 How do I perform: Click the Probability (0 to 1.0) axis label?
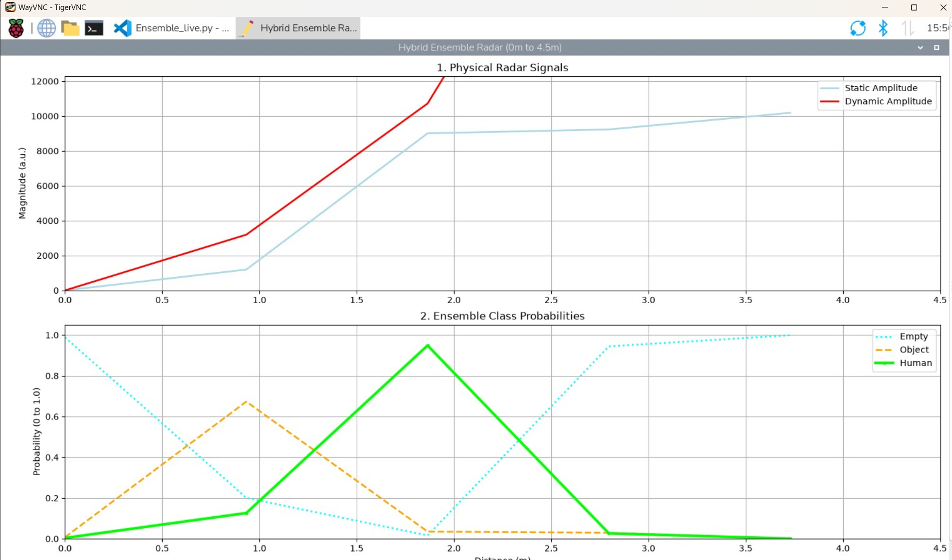click(x=36, y=431)
